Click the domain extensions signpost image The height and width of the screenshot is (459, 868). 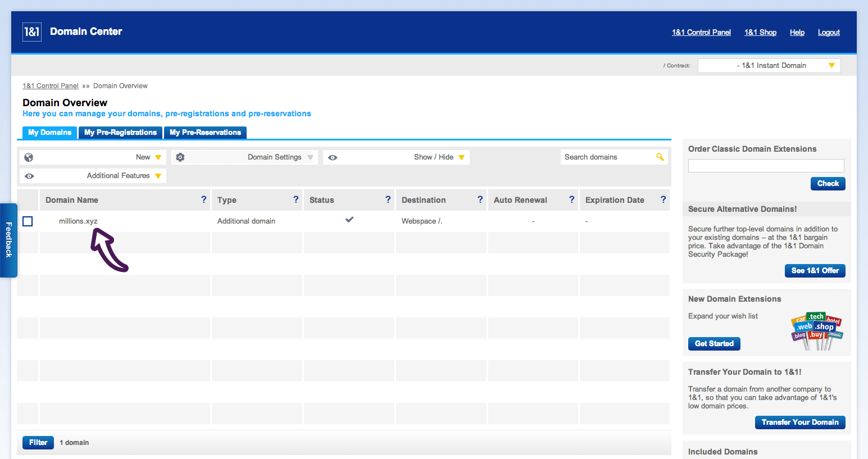[x=817, y=331]
